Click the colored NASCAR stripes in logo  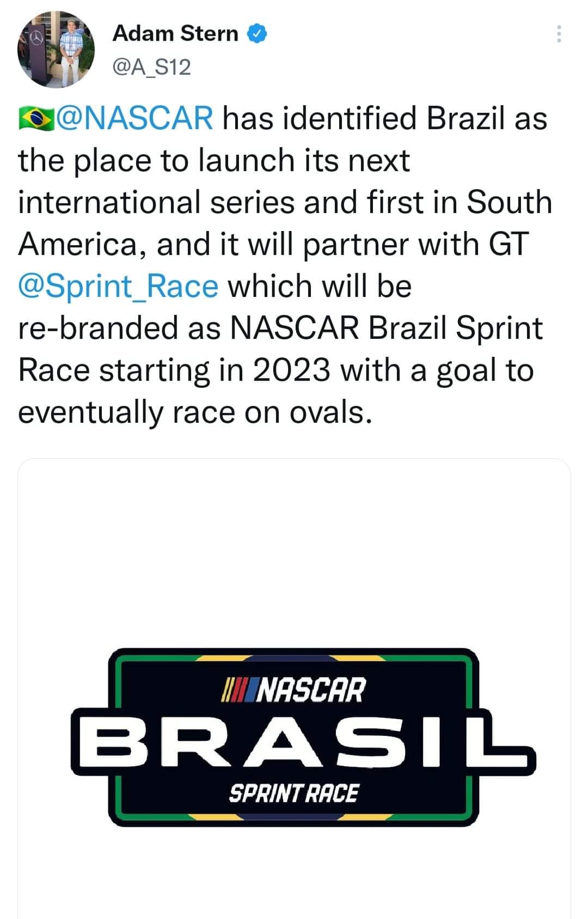click(x=238, y=690)
